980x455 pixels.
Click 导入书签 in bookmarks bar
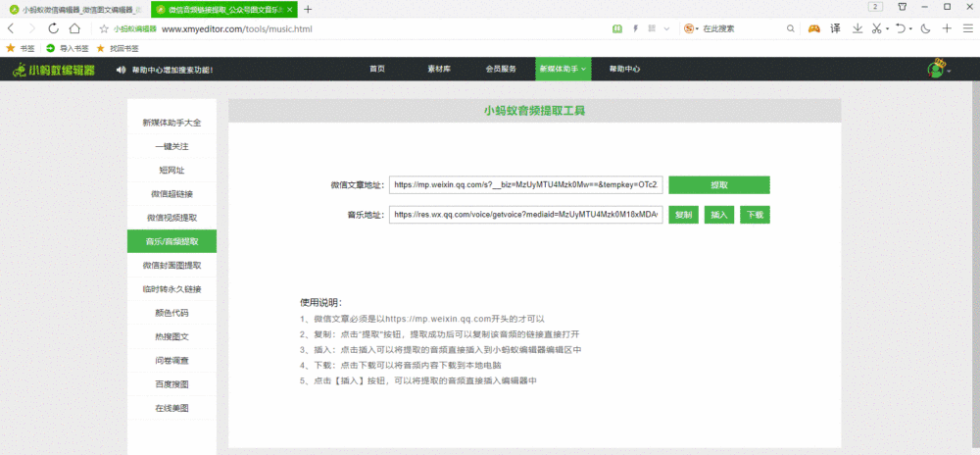tap(67, 48)
